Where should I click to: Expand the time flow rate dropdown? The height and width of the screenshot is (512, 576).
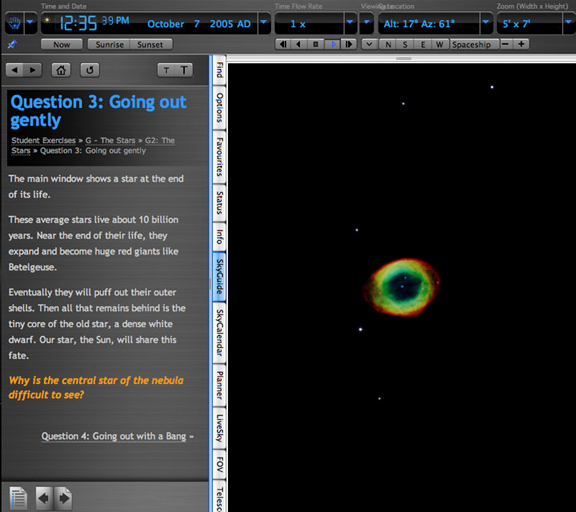click(350, 22)
